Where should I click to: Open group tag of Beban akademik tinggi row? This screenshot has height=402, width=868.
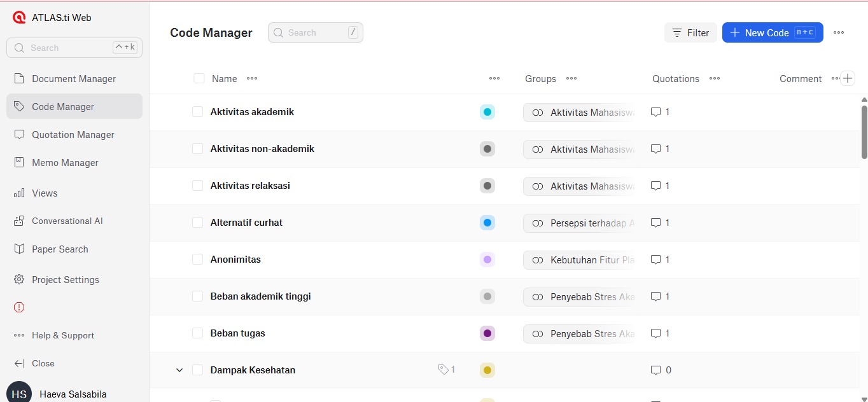pos(579,297)
